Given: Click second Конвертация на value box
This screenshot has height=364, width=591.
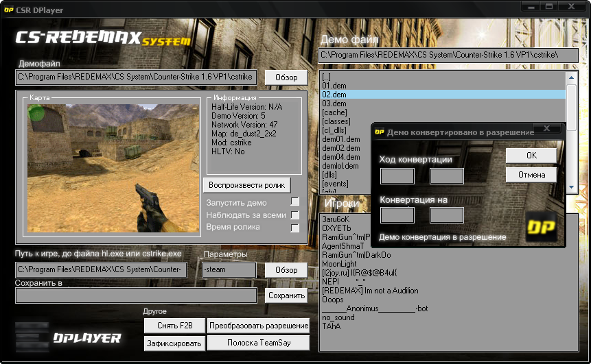Looking at the screenshot, I should [x=447, y=215].
